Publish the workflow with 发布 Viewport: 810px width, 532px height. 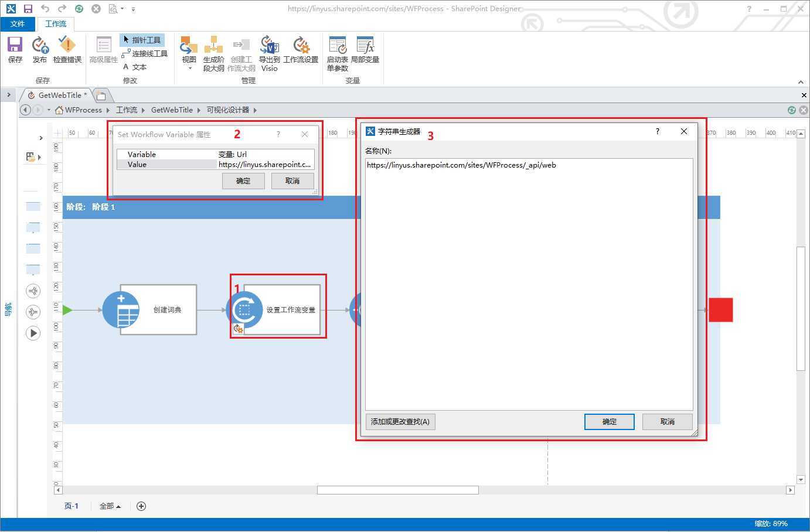(40, 50)
